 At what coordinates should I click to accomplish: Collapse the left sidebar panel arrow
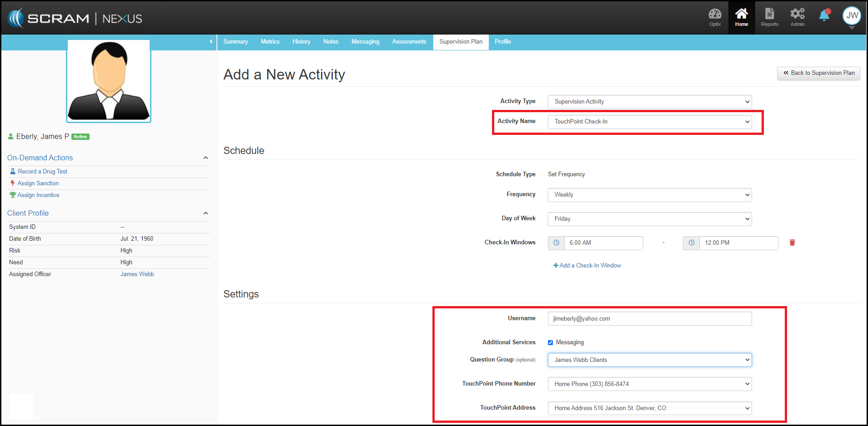211,41
